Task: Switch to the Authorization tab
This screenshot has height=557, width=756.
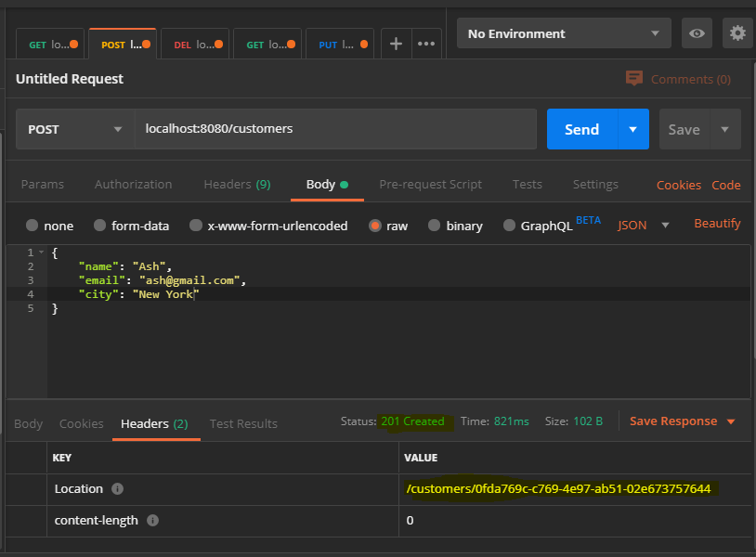Action: point(133,185)
